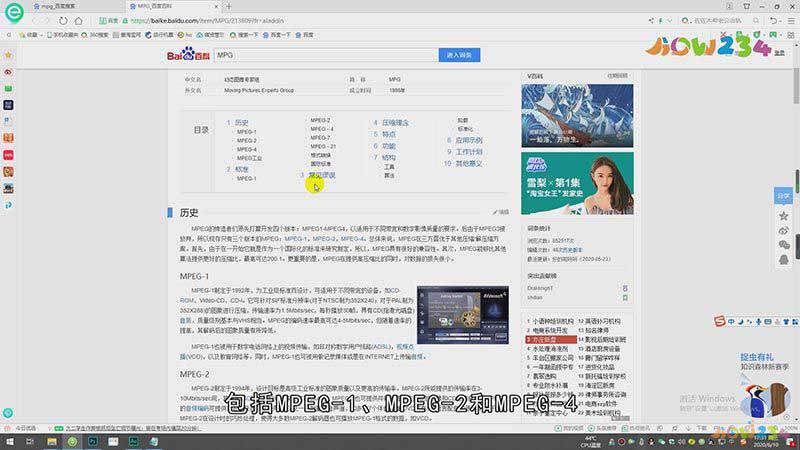Viewport: 800px width, 450px height.
Task: Open a new tab with the plus button
Action: tap(229, 7)
